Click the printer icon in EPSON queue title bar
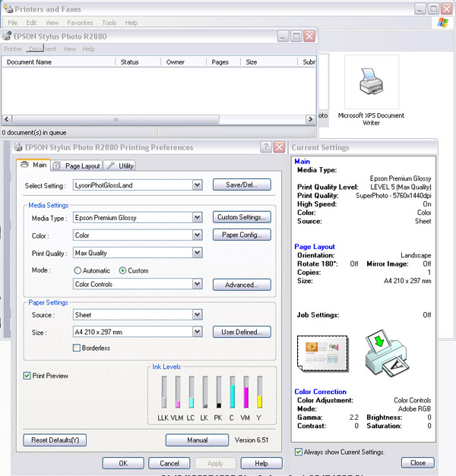 (7, 36)
